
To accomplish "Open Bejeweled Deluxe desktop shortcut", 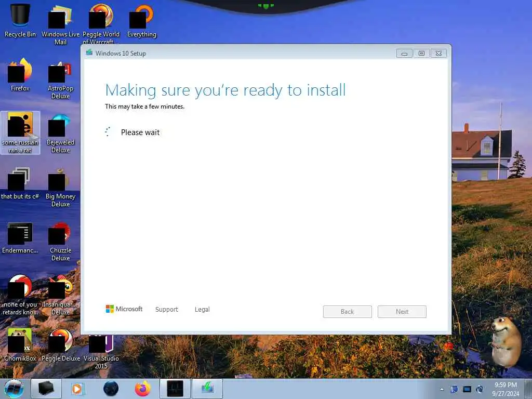I will click(x=60, y=133).
